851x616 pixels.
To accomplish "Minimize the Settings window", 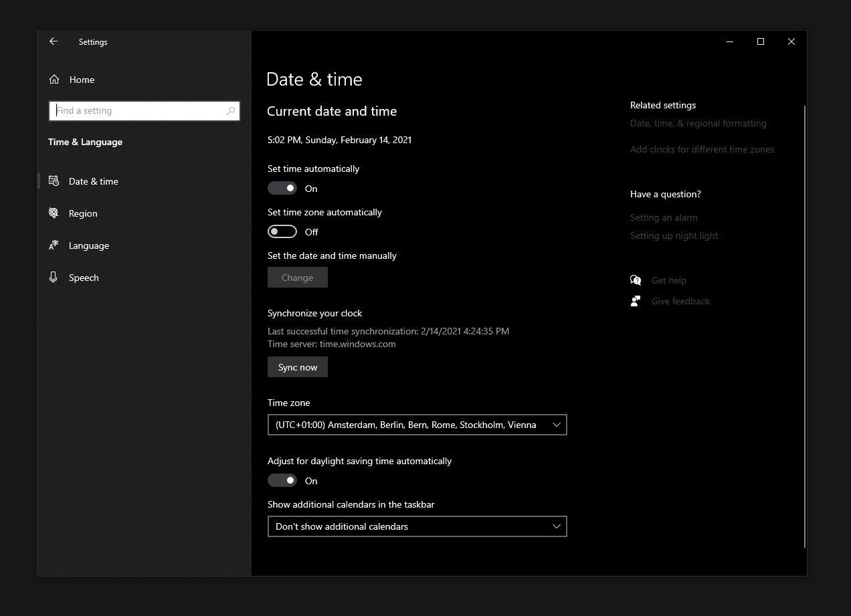I will point(730,41).
